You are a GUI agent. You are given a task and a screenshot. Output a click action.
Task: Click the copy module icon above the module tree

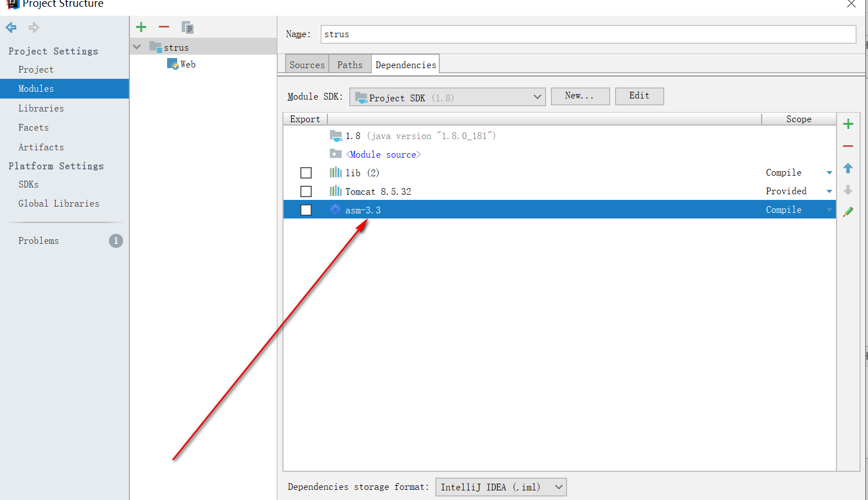187,26
